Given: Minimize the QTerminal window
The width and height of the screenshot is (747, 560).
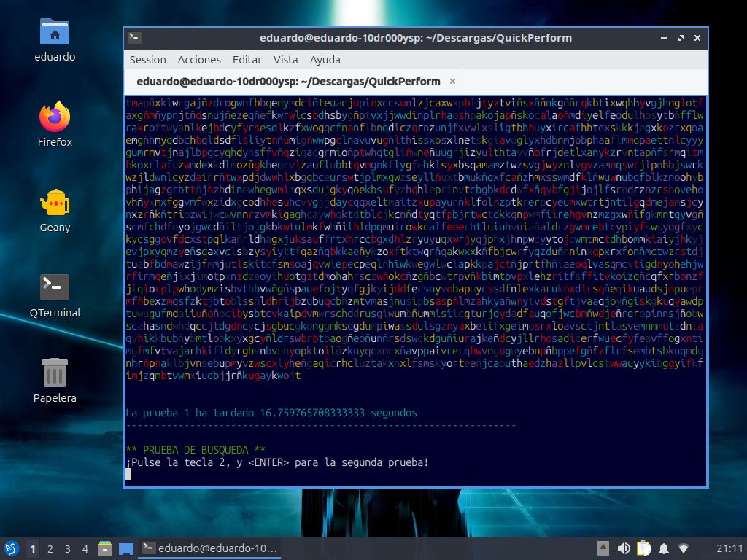Looking at the screenshot, I should [664, 38].
